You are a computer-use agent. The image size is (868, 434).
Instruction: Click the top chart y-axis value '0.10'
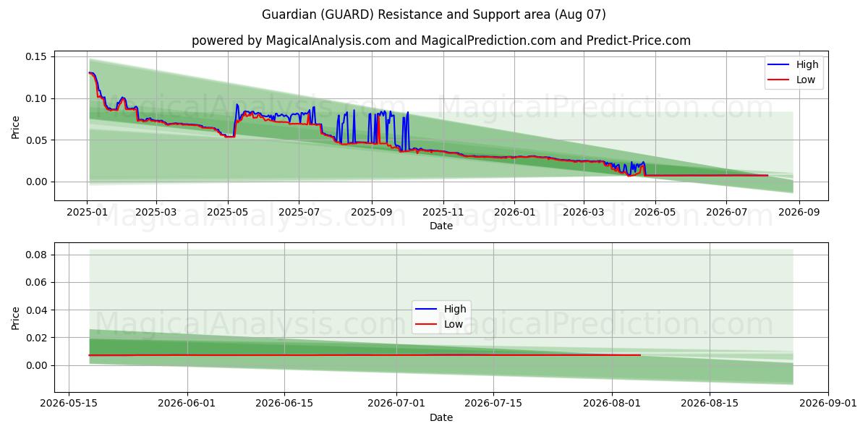click(36, 98)
